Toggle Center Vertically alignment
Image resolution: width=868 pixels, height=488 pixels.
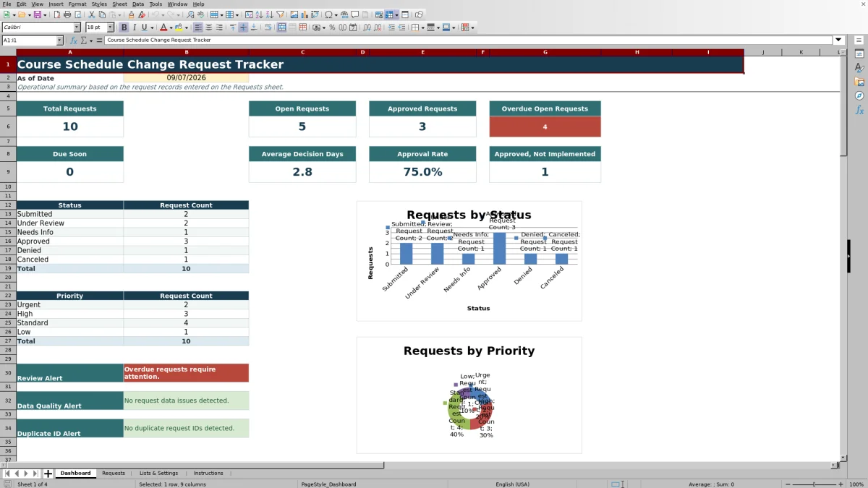243,27
